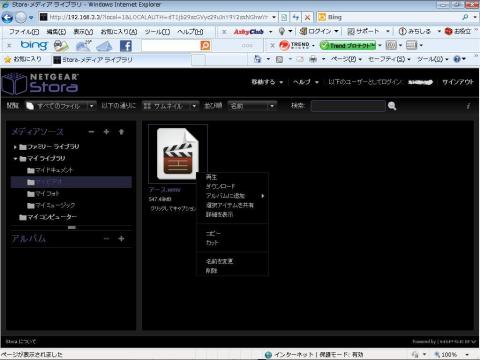
Task: Choose 詳細を表示 from the context menu
Action: tap(219, 214)
